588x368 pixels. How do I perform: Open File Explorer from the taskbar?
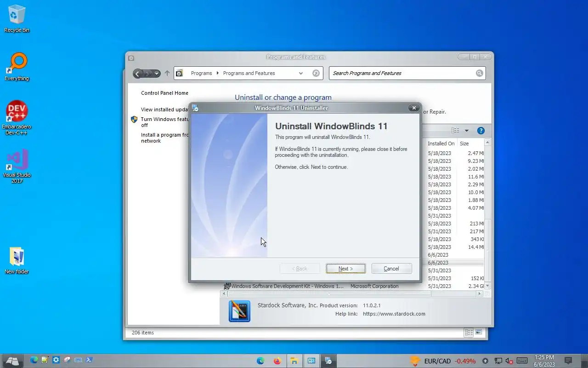tap(294, 361)
